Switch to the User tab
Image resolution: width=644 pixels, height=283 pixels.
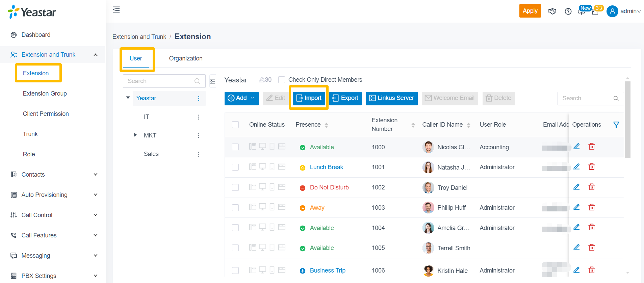pos(136,58)
